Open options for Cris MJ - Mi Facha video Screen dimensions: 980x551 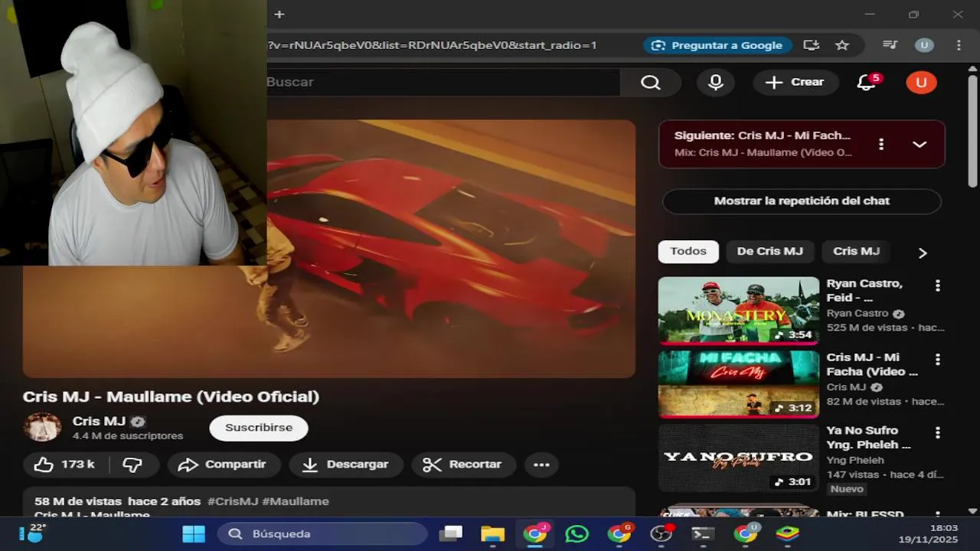point(937,359)
